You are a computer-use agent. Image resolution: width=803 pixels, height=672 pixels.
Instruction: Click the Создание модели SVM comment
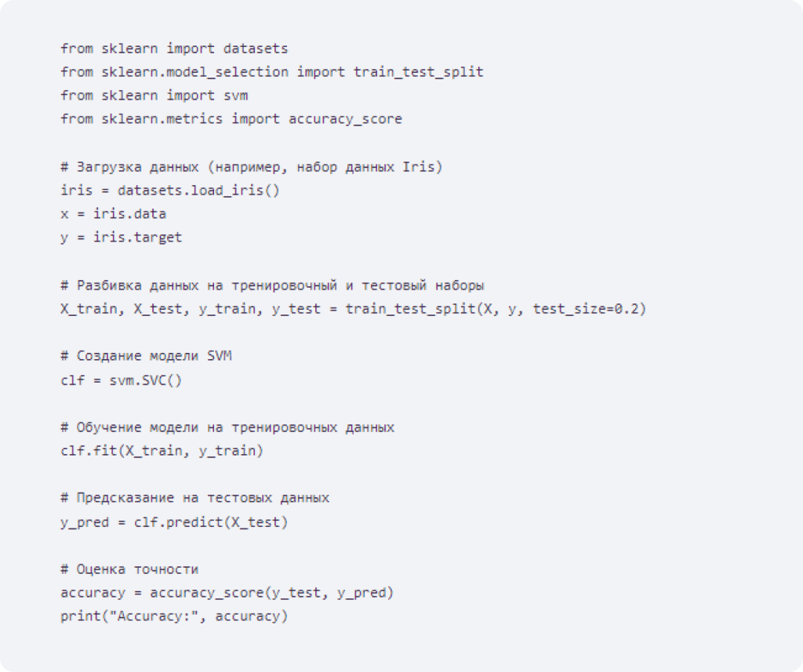click(146, 356)
